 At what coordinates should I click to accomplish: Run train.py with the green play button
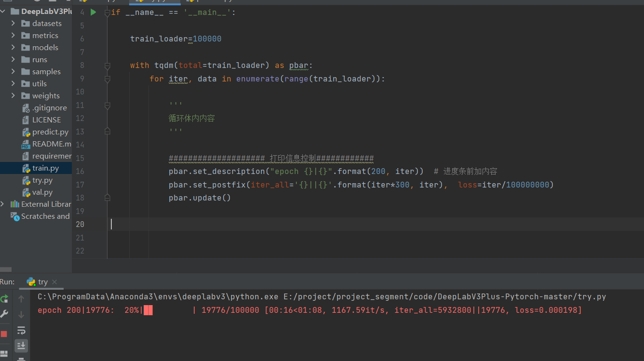click(x=92, y=12)
